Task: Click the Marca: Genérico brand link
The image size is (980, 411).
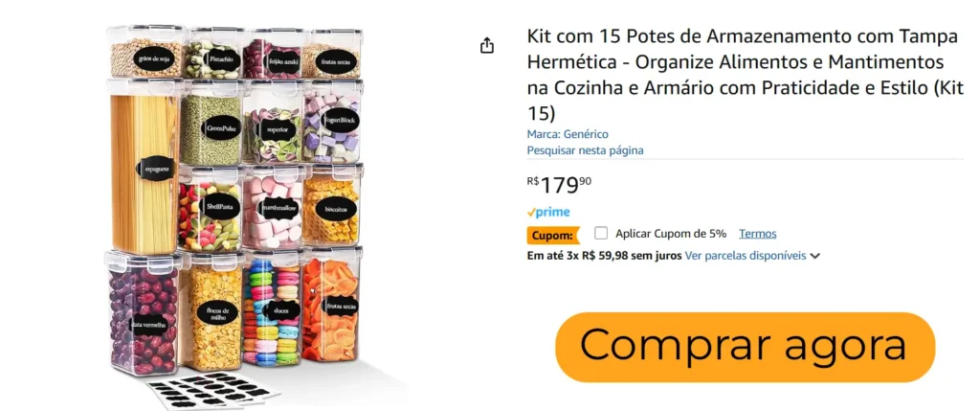Action: click(567, 134)
